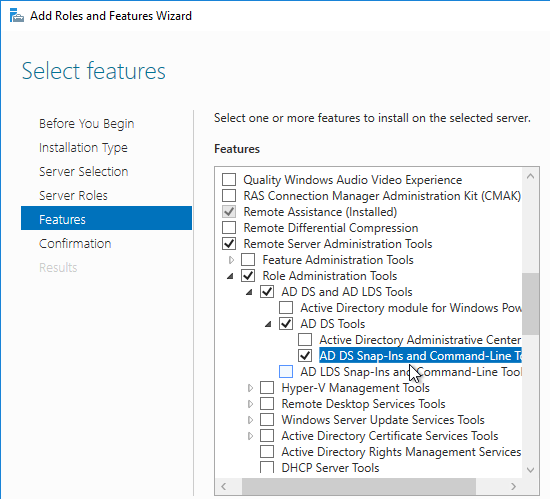Jump to the Confirmation step

[75, 243]
